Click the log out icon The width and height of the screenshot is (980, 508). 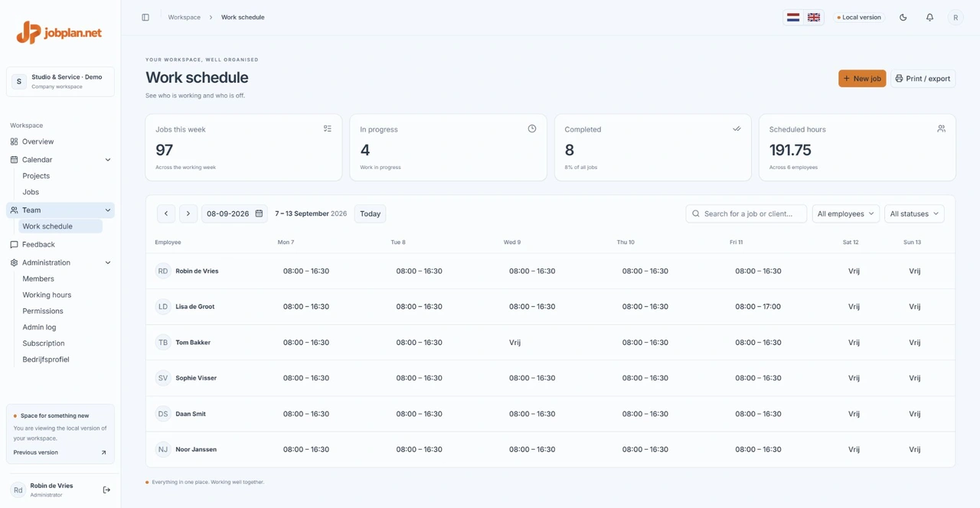click(x=106, y=490)
